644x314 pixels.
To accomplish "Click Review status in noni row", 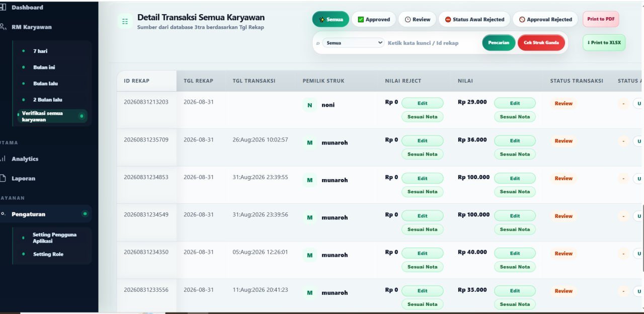I will pyautogui.click(x=563, y=104).
